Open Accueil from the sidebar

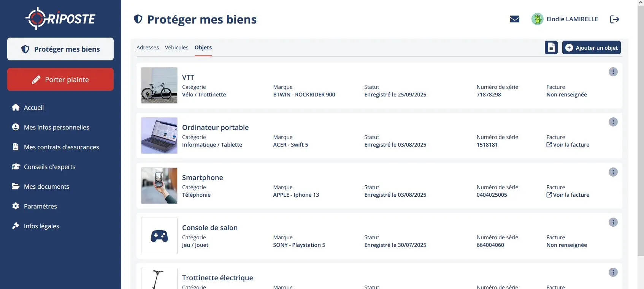click(33, 107)
